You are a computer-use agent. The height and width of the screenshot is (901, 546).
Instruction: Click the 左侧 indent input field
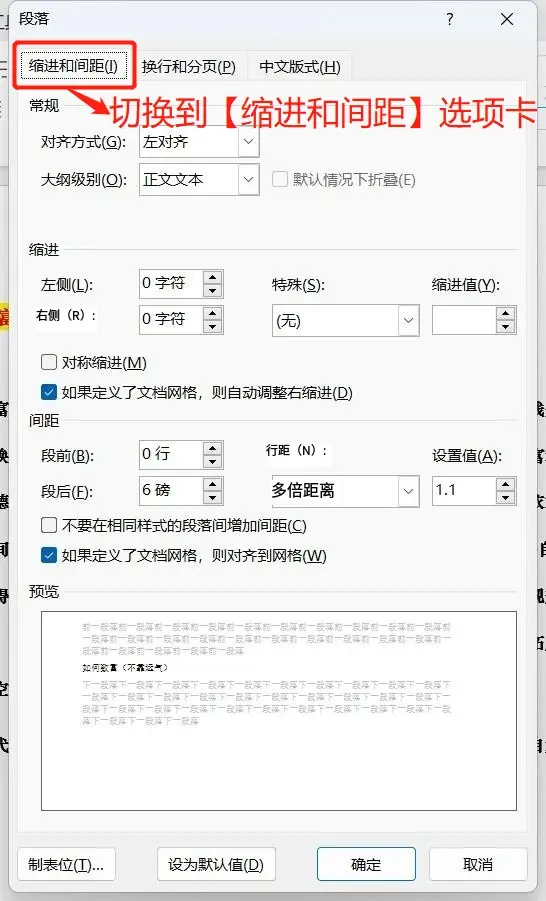[x=171, y=284]
